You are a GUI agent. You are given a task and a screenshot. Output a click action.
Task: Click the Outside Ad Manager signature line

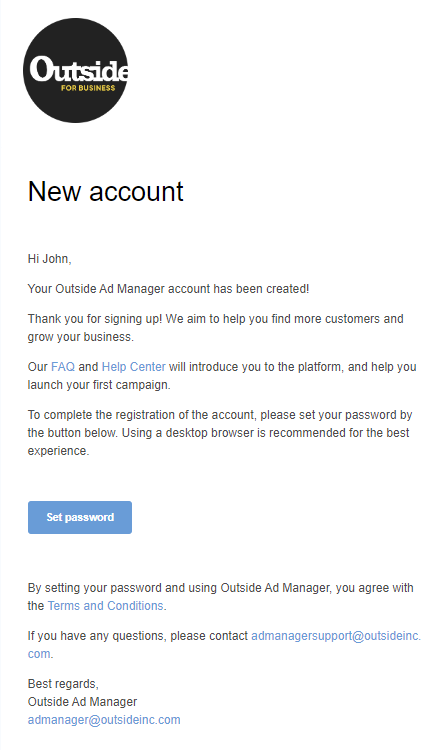point(82,702)
